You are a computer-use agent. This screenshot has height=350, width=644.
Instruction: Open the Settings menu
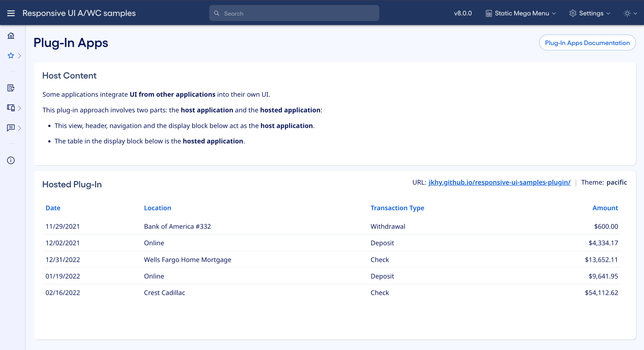pos(591,13)
